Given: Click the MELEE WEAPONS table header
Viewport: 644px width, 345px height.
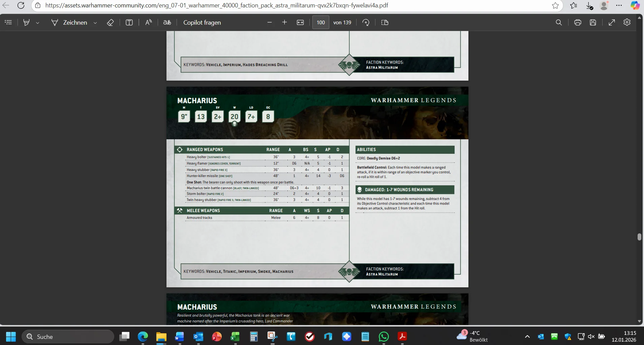Looking at the screenshot, I should (x=262, y=210).
